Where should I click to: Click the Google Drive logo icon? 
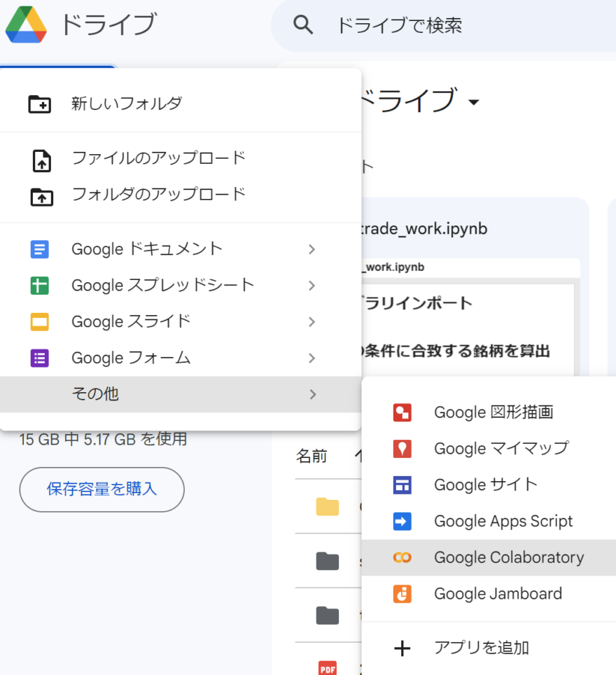pos(26,25)
